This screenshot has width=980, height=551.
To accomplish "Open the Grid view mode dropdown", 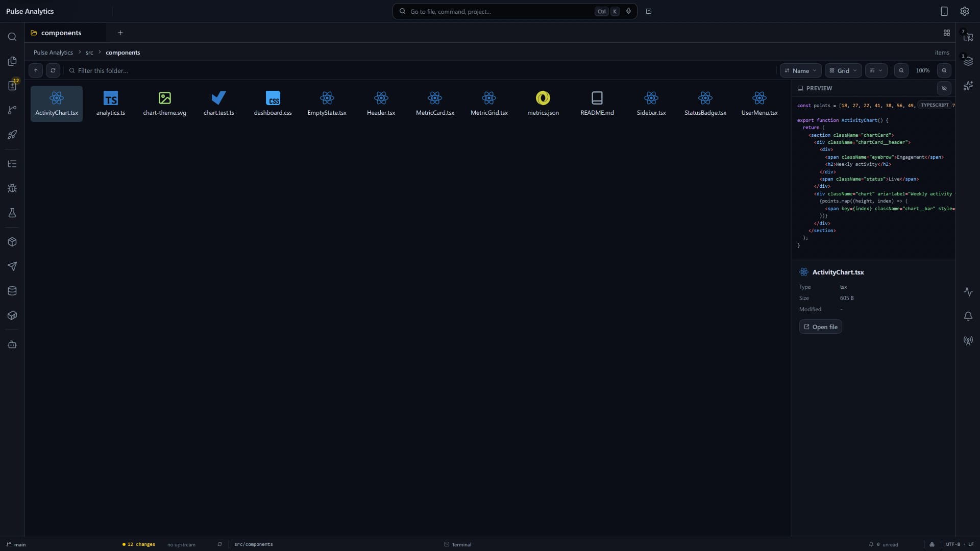I will tap(843, 70).
